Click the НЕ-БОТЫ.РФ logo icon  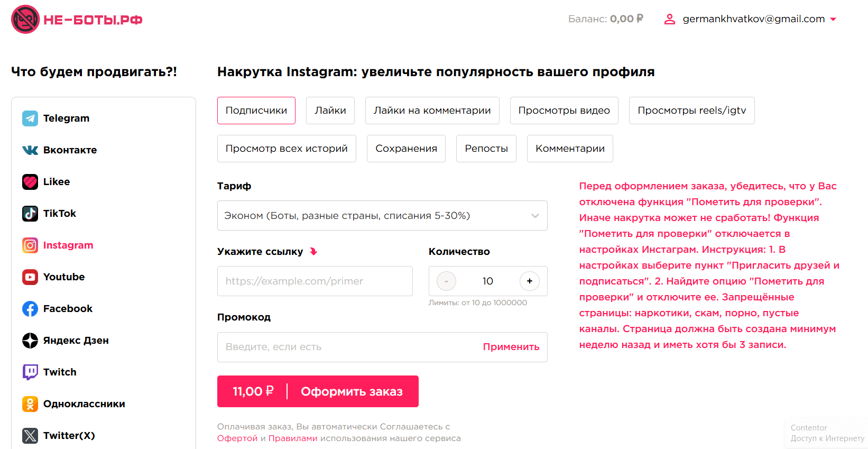tap(25, 20)
